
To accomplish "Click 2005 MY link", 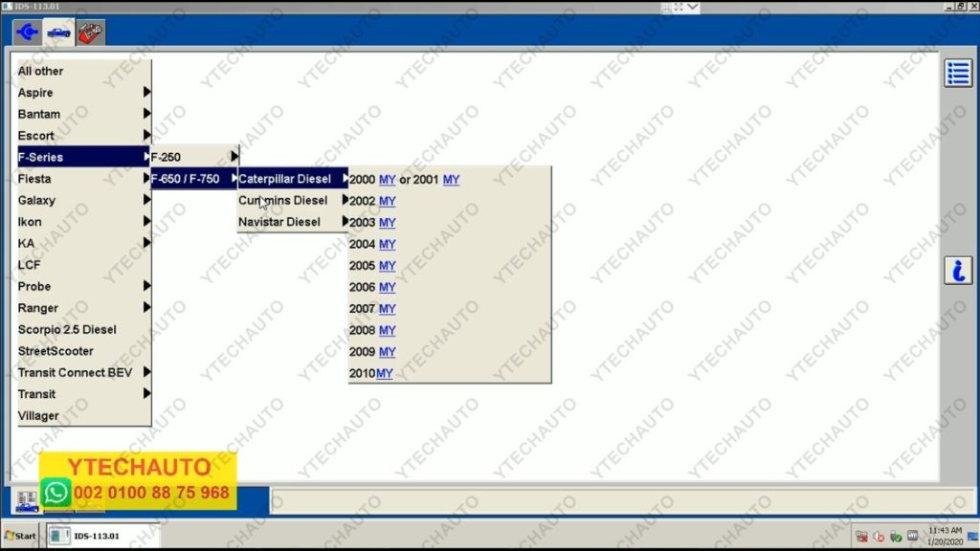I will point(387,266).
